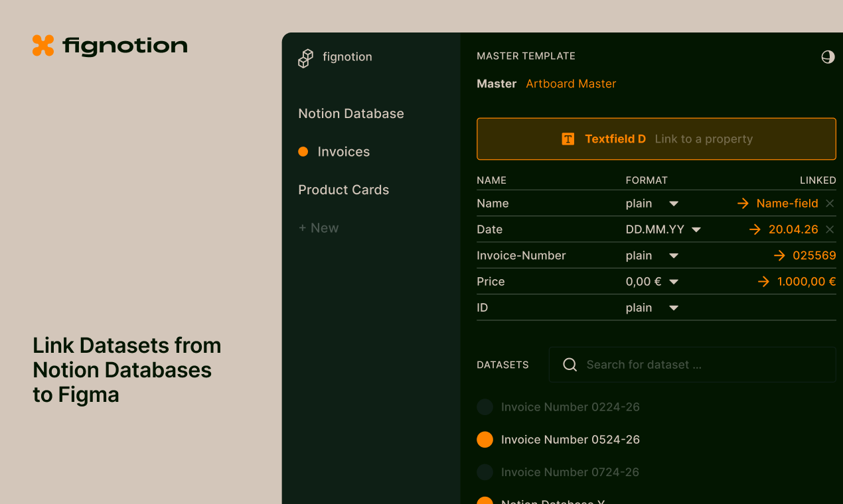Click the Invoice Number 0524-26 label
The image size is (843, 504).
point(570,440)
